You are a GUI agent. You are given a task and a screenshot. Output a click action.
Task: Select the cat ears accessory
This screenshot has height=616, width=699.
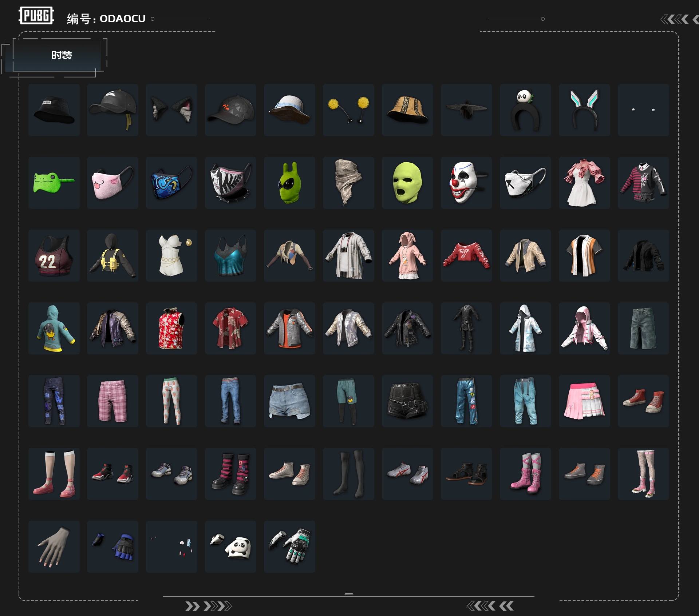[171, 110]
